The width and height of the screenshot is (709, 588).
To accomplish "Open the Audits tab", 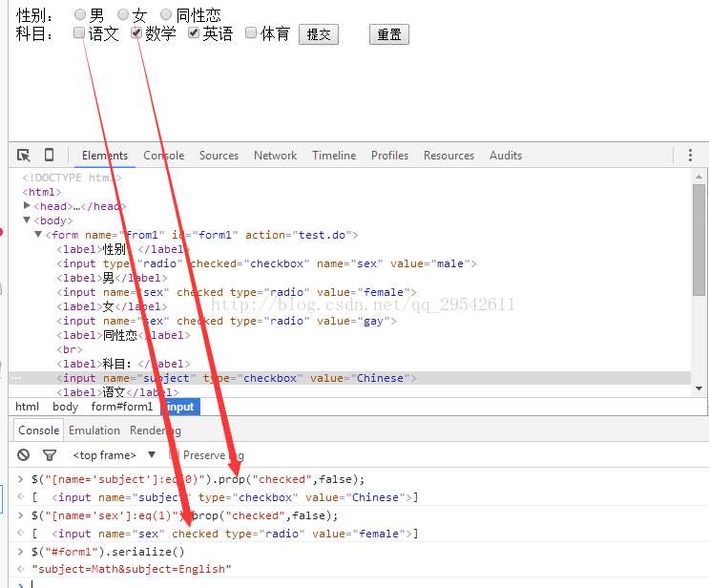I will [506, 156].
